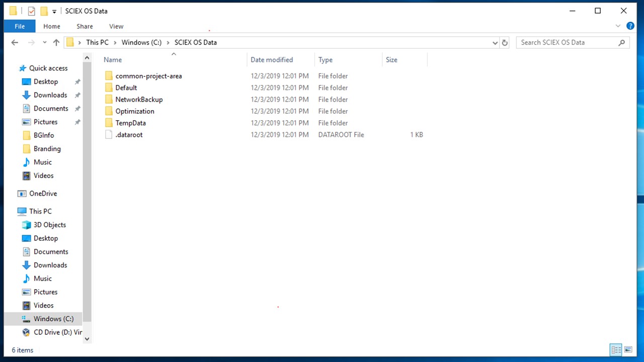
Task: Open Desktop under This PC
Action: coord(46,238)
